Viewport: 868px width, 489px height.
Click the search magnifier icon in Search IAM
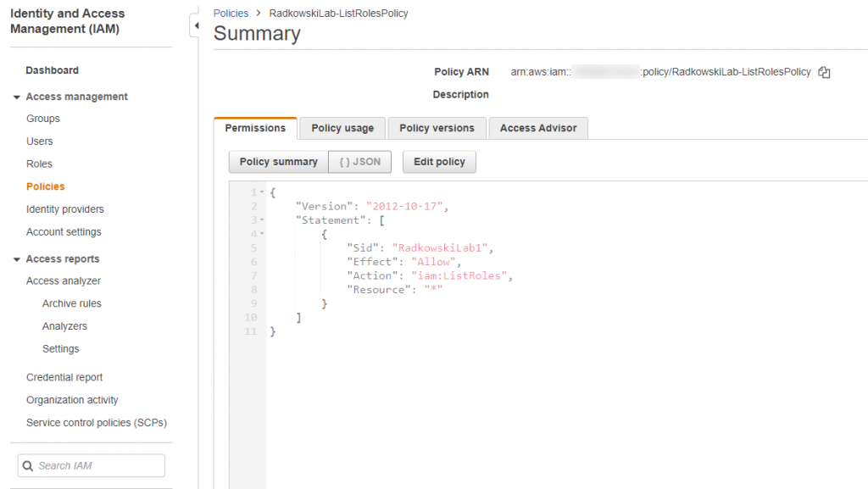point(28,466)
